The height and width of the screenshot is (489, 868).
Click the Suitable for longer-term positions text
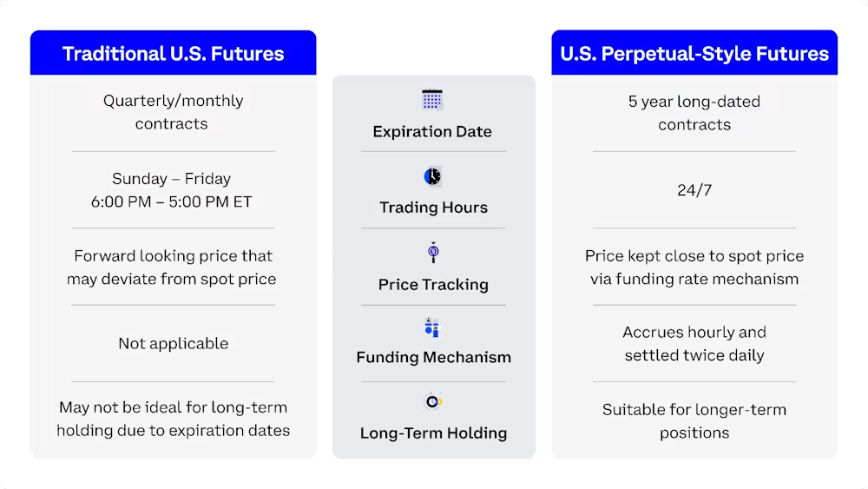point(694,420)
